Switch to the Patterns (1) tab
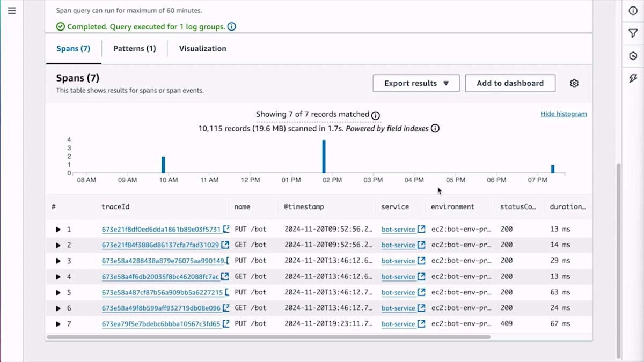Screen dimensions: 644x362 [x=135, y=48]
